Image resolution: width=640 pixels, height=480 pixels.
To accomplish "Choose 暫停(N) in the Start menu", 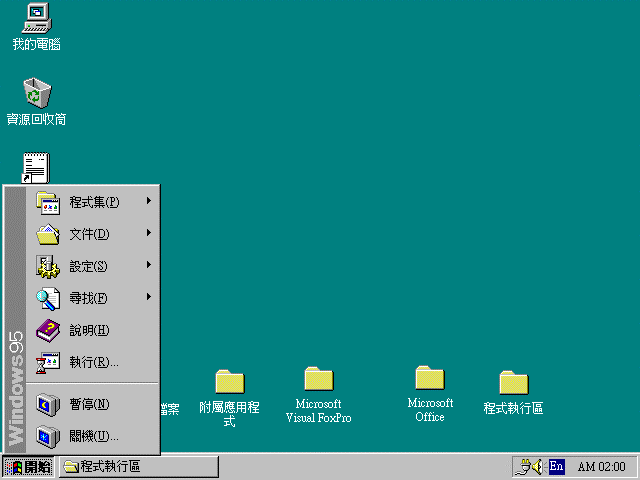I will 92,404.
